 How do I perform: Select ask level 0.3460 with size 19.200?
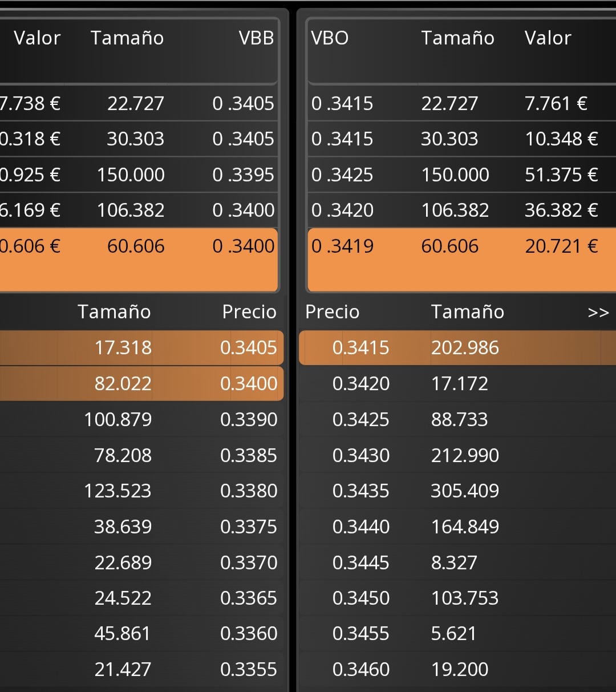(457, 669)
